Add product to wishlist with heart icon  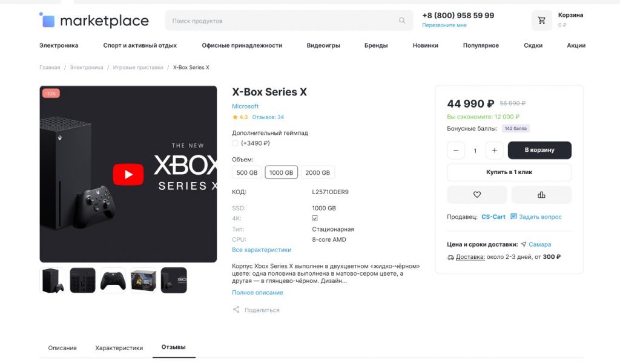[477, 195]
